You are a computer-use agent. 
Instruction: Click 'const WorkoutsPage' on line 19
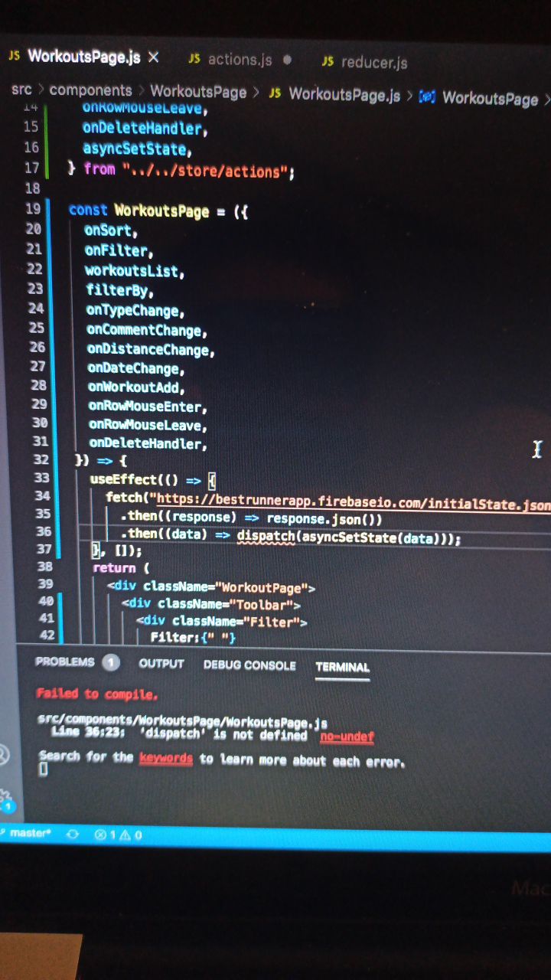click(139, 210)
